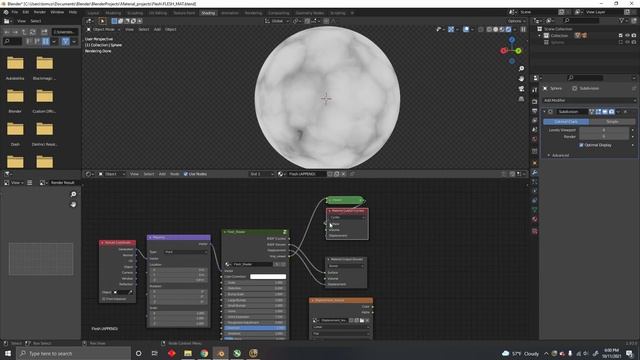Open the Autodesk folder in file browser

coord(15,68)
